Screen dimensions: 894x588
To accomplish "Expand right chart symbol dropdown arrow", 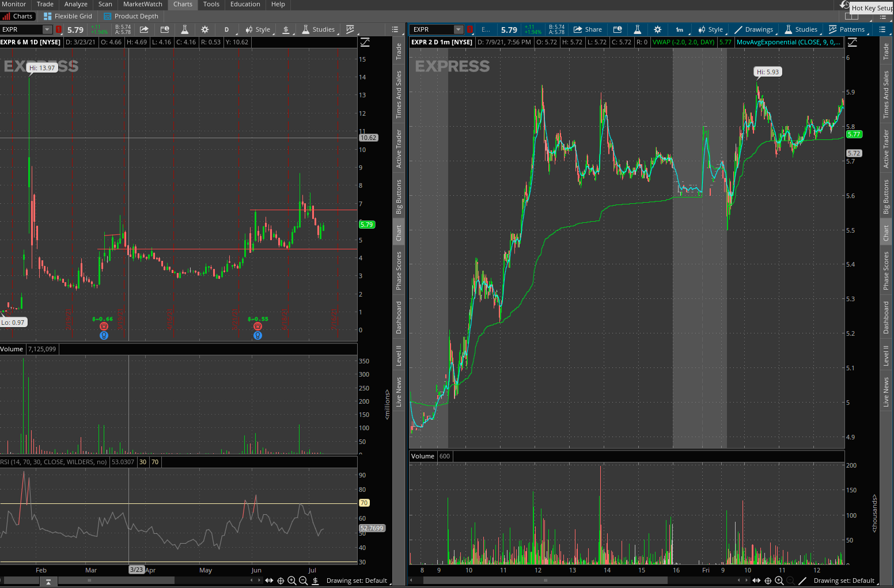I will [459, 29].
